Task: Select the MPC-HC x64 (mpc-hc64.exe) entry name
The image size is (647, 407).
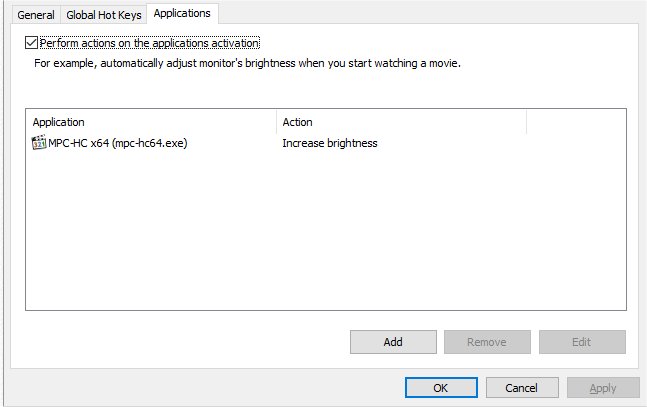Action: [118, 143]
